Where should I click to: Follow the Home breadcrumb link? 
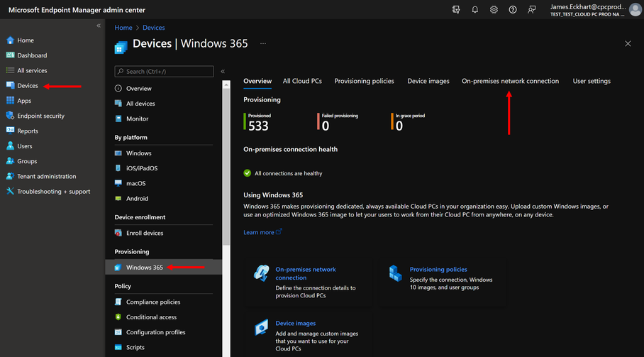(x=123, y=28)
